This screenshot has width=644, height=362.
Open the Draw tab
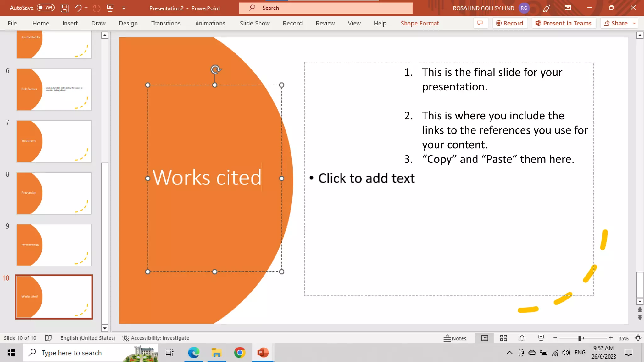point(98,23)
